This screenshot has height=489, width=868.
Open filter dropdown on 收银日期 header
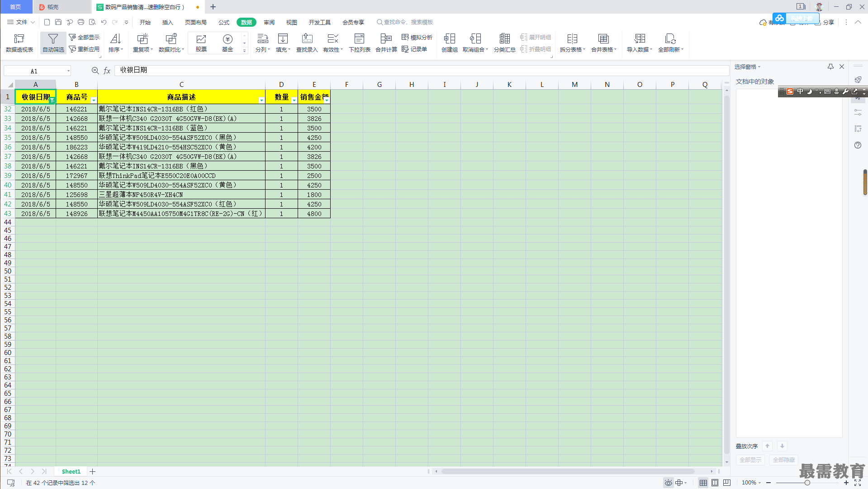click(52, 100)
